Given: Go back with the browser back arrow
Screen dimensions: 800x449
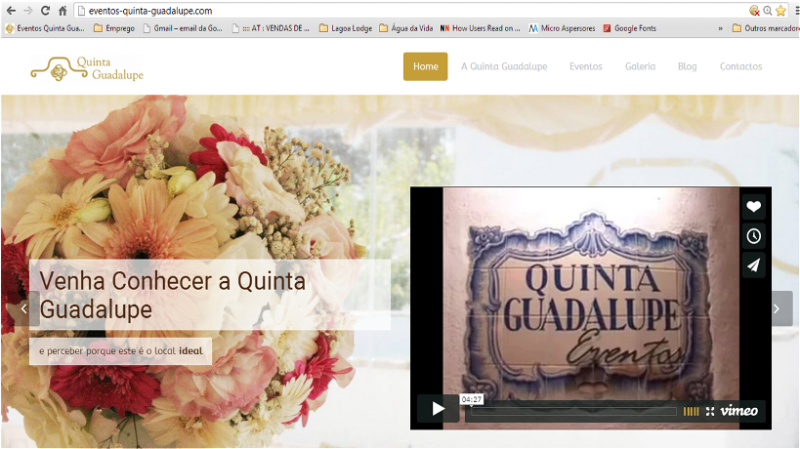Looking at the screenshot, I should (11, 11).
